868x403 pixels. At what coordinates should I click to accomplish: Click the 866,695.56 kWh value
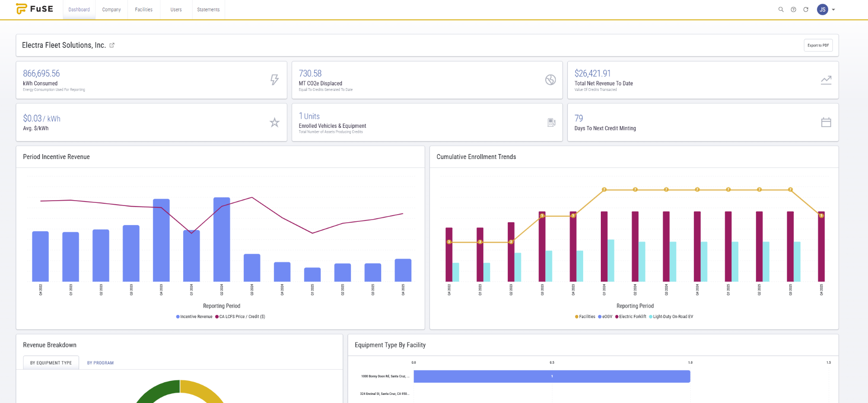click(x=41, y=73)
